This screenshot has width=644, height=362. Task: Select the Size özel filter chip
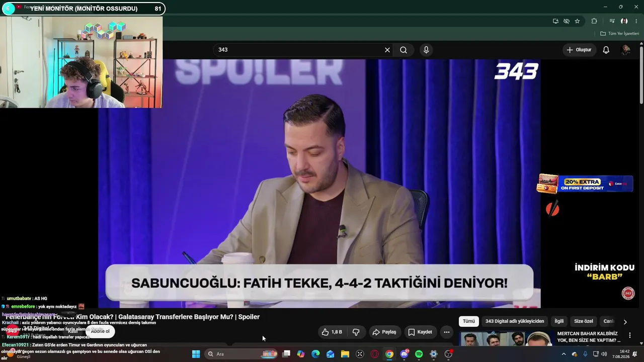584,321
